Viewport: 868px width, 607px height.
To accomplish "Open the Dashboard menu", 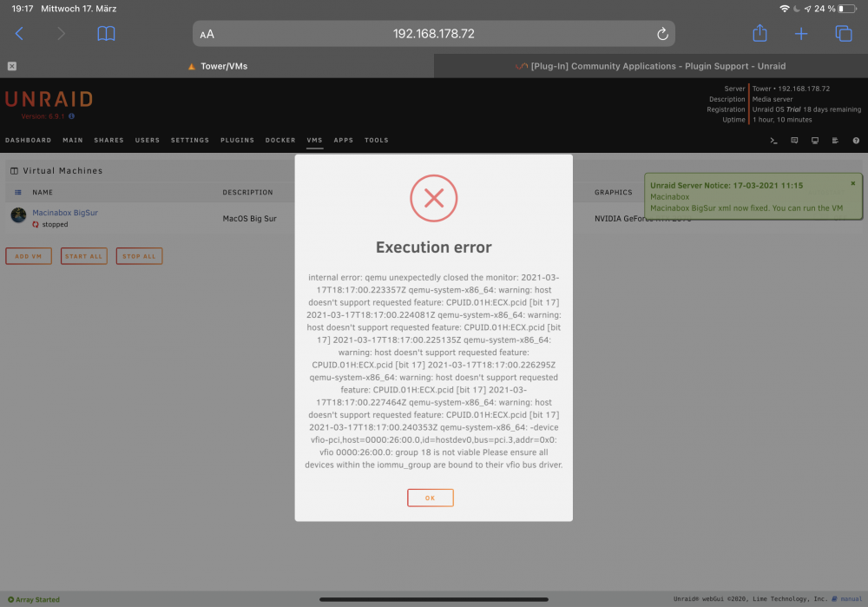I will (x=29, y=140).
